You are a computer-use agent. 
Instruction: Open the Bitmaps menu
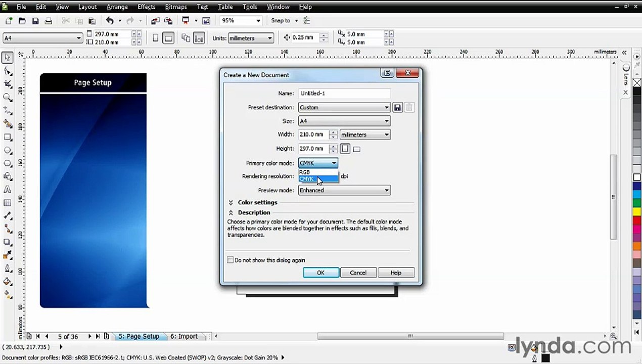point(176,7)
